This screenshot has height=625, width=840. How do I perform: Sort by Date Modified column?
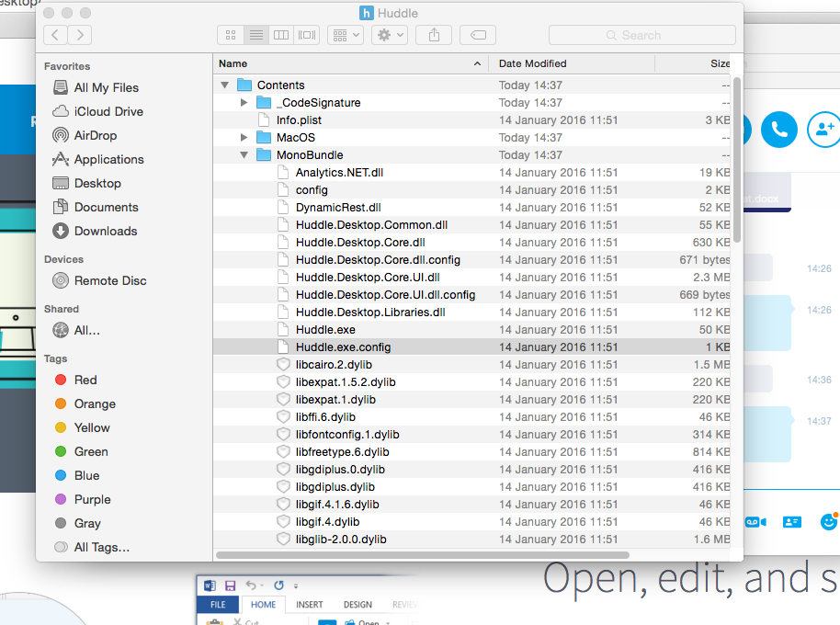[x=572, y=63]
